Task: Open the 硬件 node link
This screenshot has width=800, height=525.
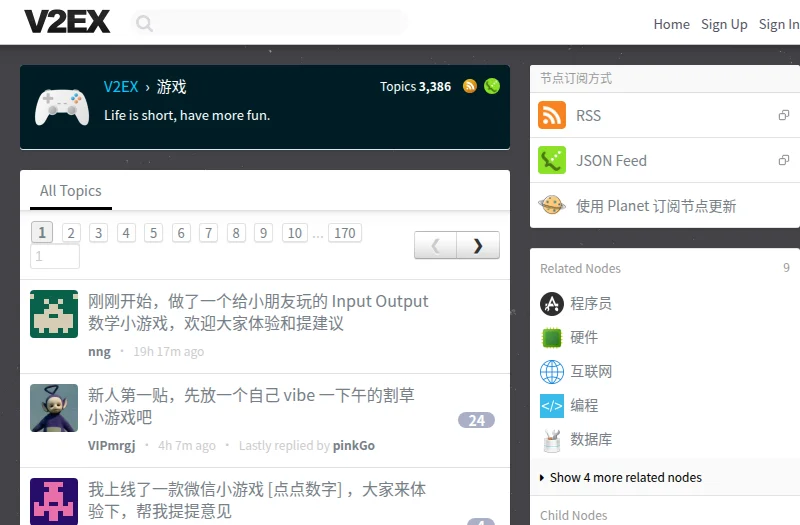Action: click(x=584, y=337)
